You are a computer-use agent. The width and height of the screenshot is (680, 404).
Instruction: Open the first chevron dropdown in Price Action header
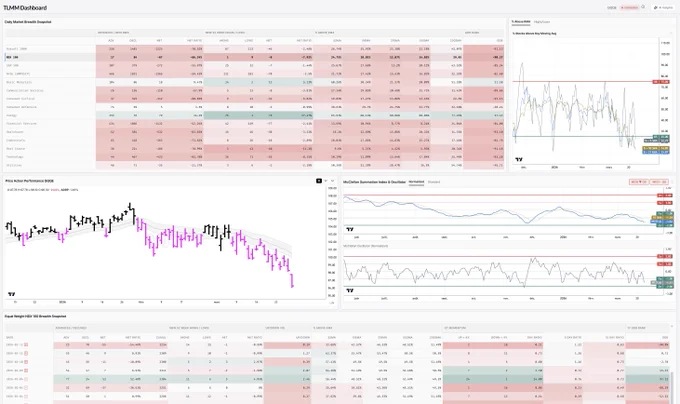pyautogui.click(x=326, y=181)
